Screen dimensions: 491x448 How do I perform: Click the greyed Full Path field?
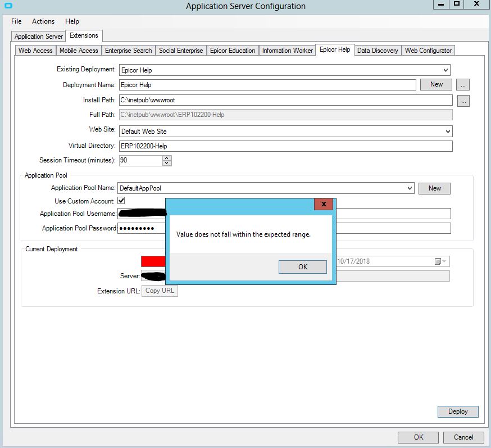[285, 115]
